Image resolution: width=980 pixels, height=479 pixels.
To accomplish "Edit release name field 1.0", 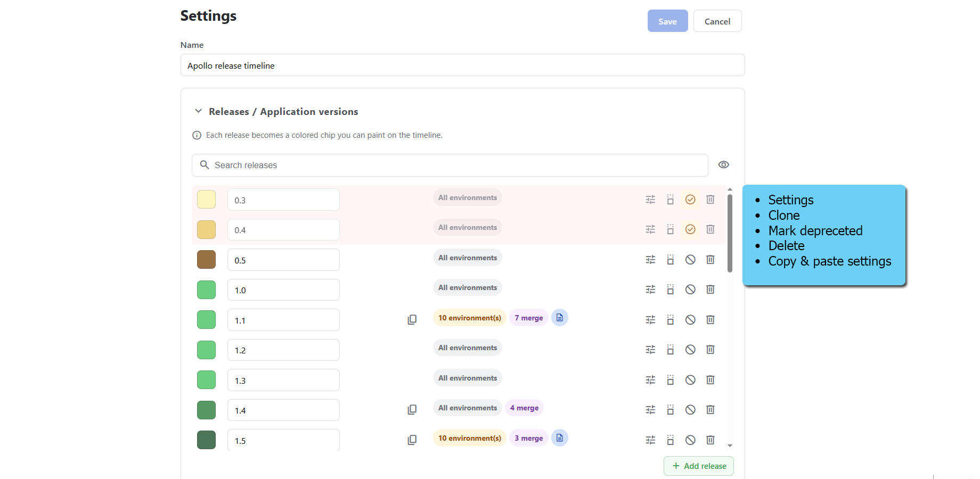I will [x=283, y=290].
